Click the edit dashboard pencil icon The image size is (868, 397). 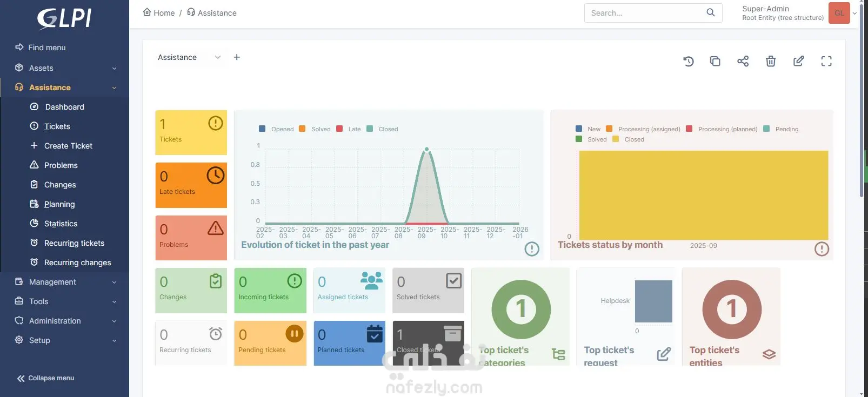point(798,61)
